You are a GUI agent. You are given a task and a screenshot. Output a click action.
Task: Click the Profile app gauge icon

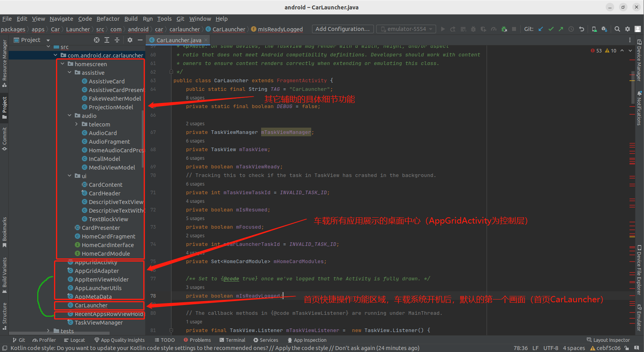pos(494,29)
